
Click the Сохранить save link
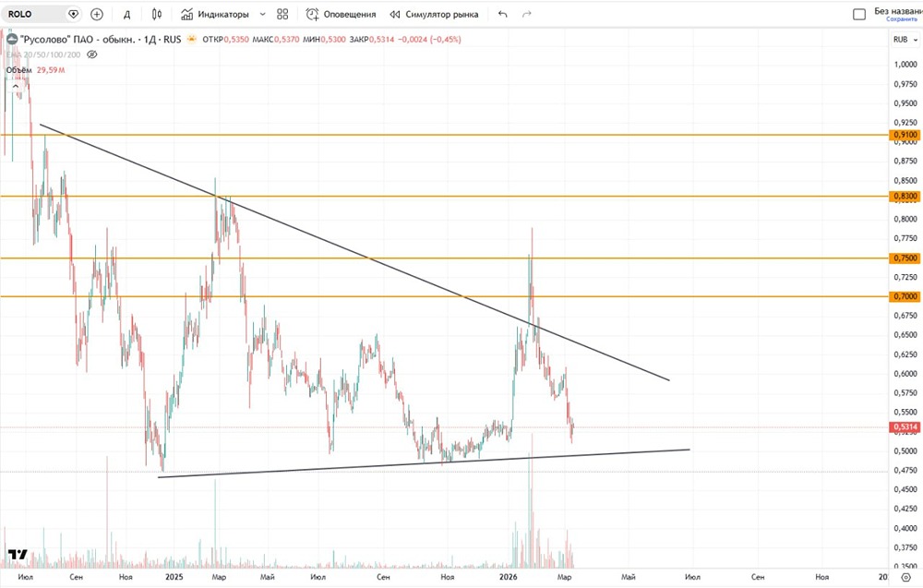tap(902, 19)
